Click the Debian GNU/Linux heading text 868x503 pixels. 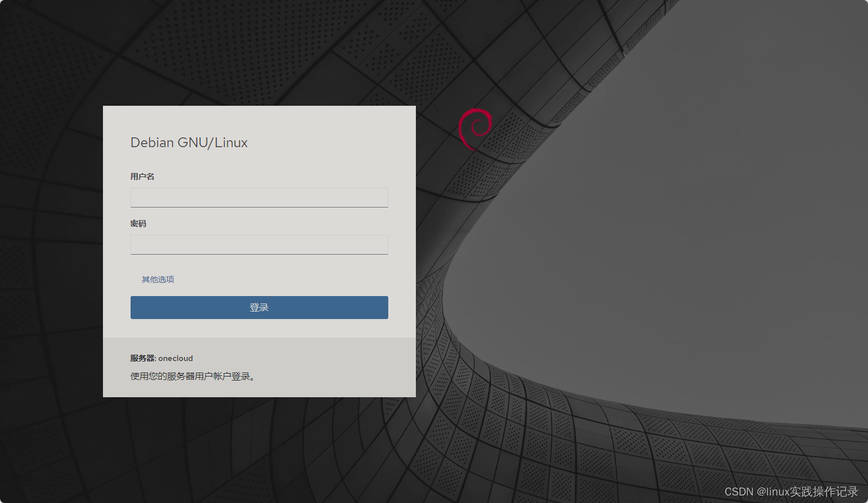[x=189, y=143]
